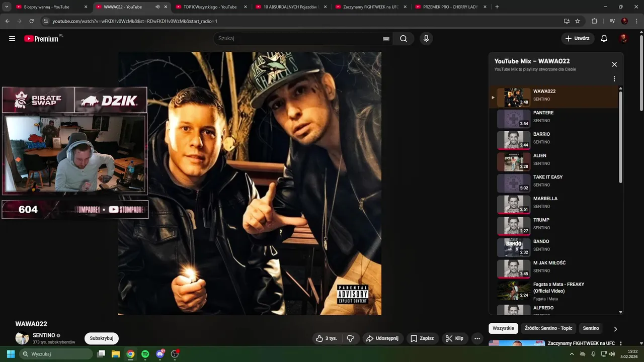644x362 pixels.
Task: Open more actions below the video
Action: click(477, 338)
